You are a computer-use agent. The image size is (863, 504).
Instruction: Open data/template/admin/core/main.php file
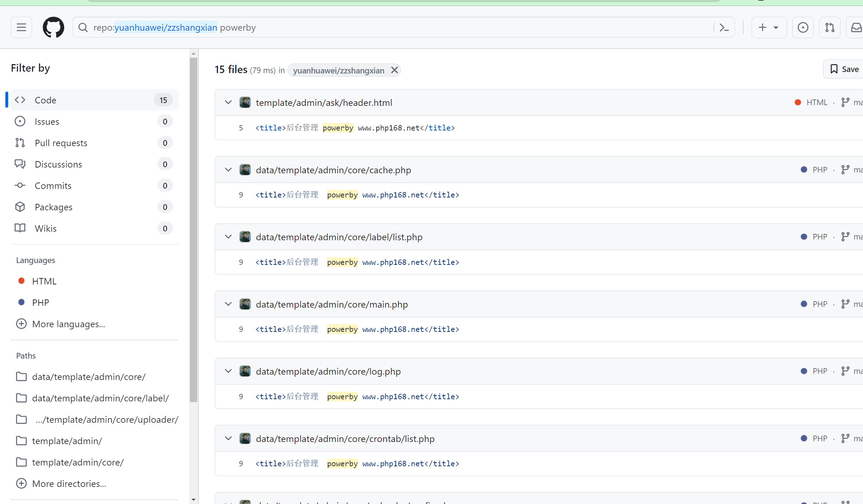[x=332, y=304]
